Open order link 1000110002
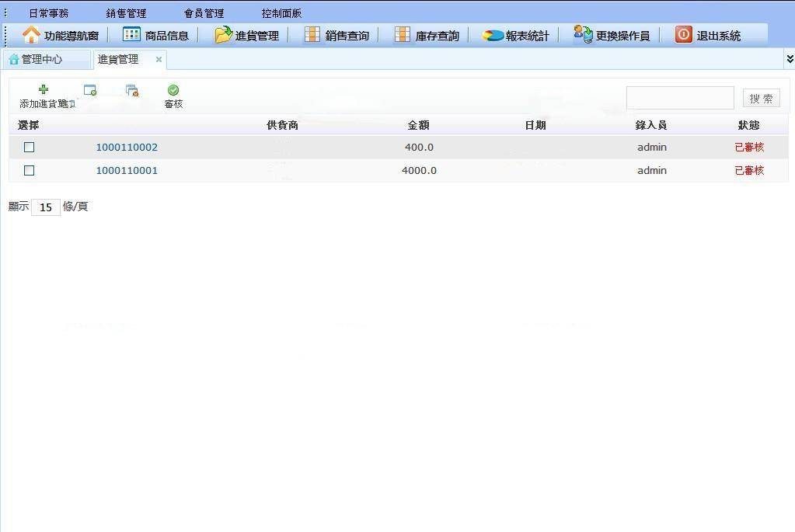This screenshot has height=532, width=795. 127,147
